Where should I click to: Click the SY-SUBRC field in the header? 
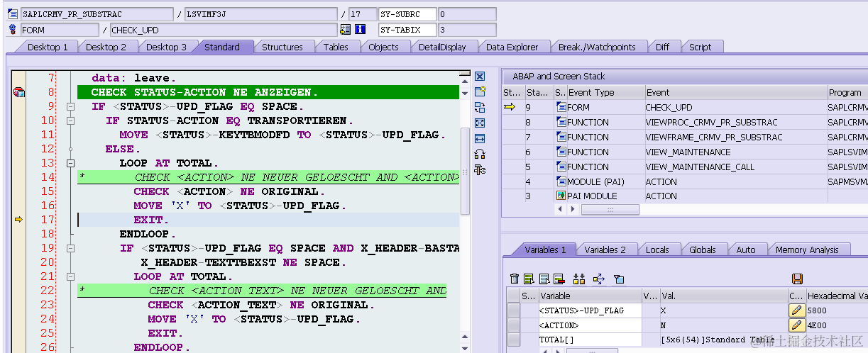[x=407, y=14]
